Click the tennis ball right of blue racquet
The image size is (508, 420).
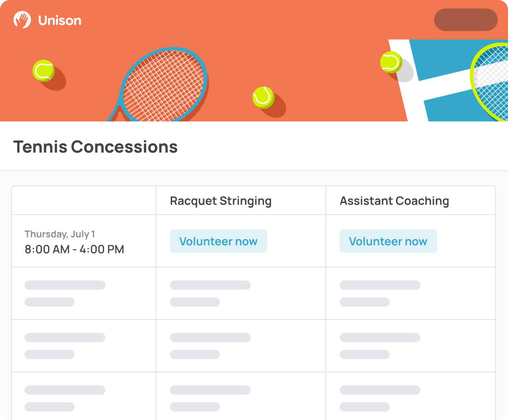coord(263,97)
